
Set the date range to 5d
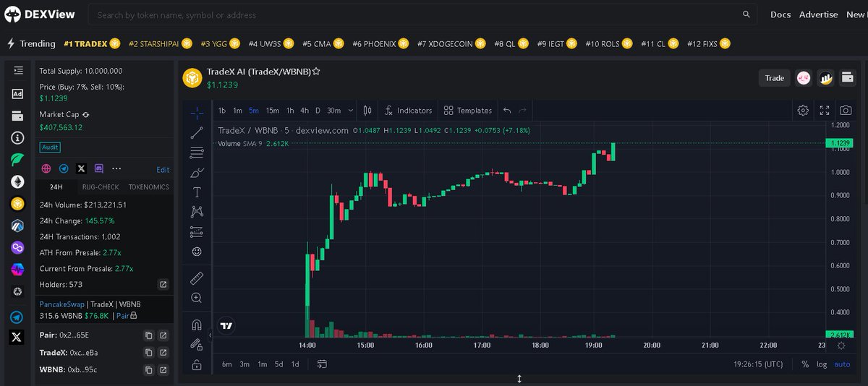click(278, 364)
